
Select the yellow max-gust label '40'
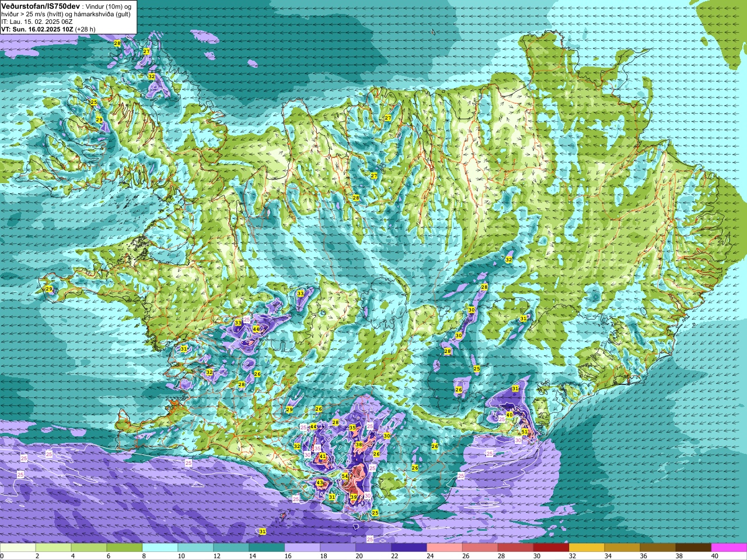point(509,415)
